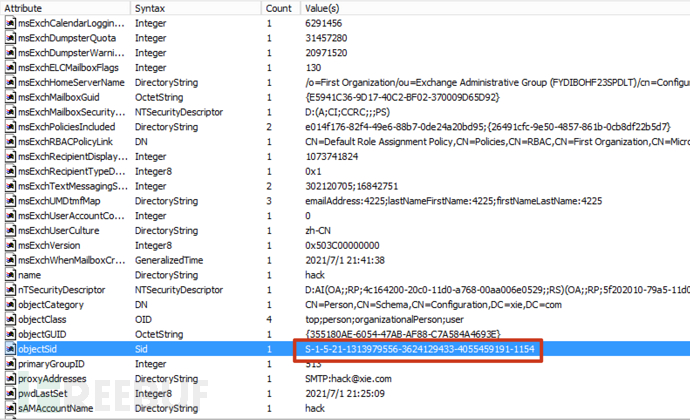The width and height of the screenshot is (690, 420).
Task: Click icon beside msExchRecipientDisplay… attribute
Action: [11, 156]
